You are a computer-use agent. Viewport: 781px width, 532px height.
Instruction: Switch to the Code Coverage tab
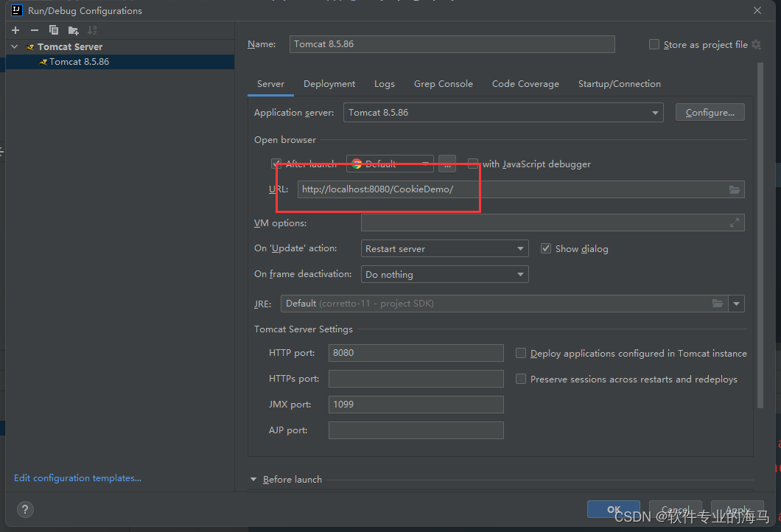525,84
